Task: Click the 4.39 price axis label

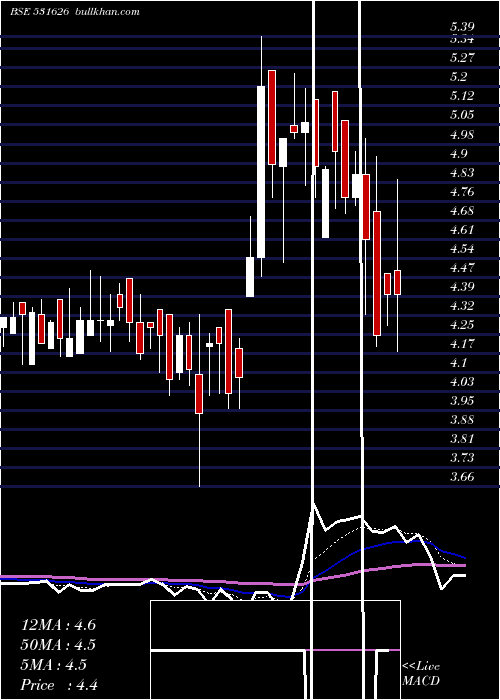Action: click(462, 287)
